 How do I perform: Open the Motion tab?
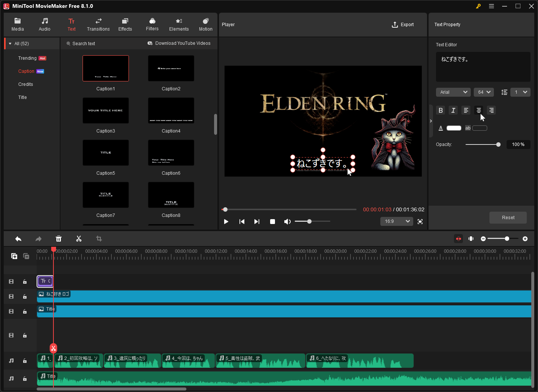point(205,25)
